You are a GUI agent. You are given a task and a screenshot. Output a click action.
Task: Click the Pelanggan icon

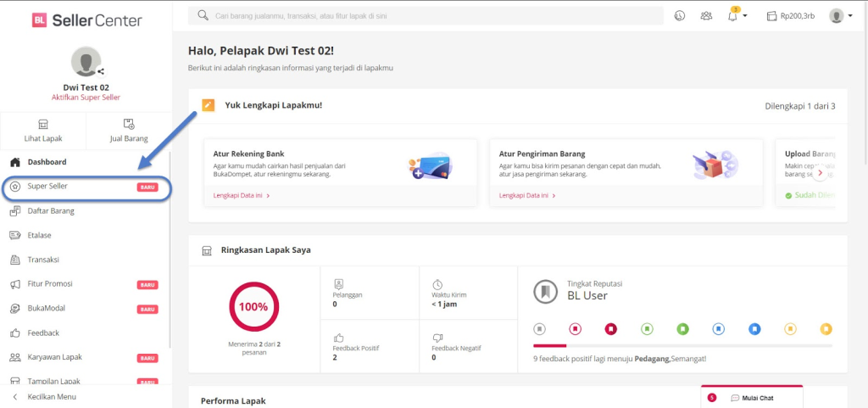tap(339, 284)
